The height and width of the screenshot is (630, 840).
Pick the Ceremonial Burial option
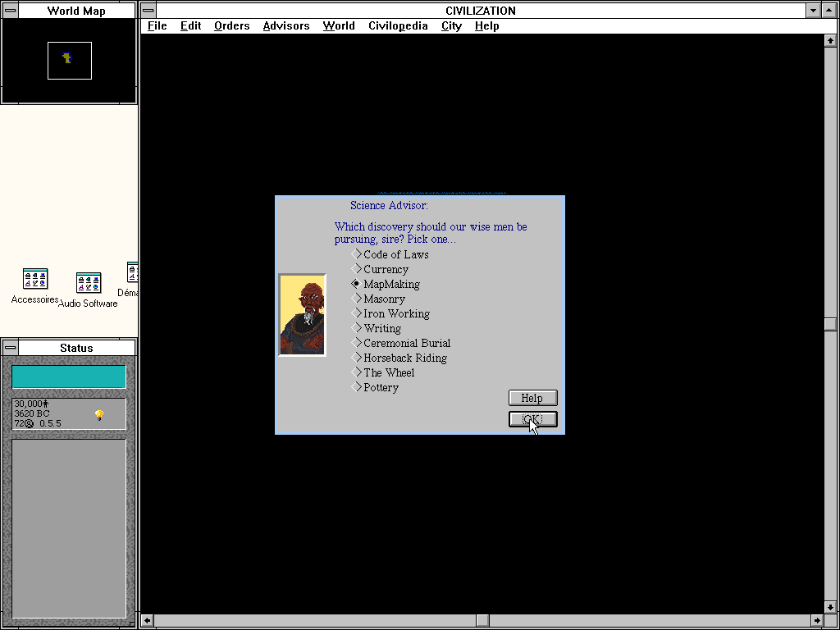(x=400, y=343)
